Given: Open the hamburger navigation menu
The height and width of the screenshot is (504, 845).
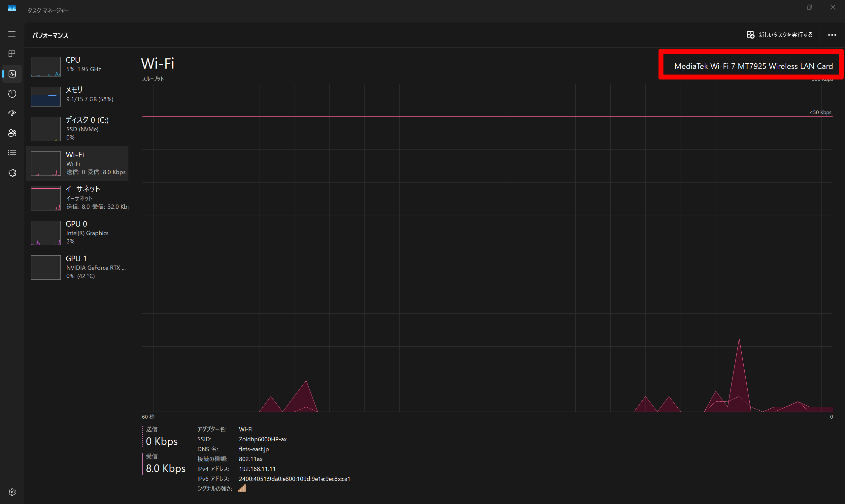Looking at the screenshot, I should (12, 34).
